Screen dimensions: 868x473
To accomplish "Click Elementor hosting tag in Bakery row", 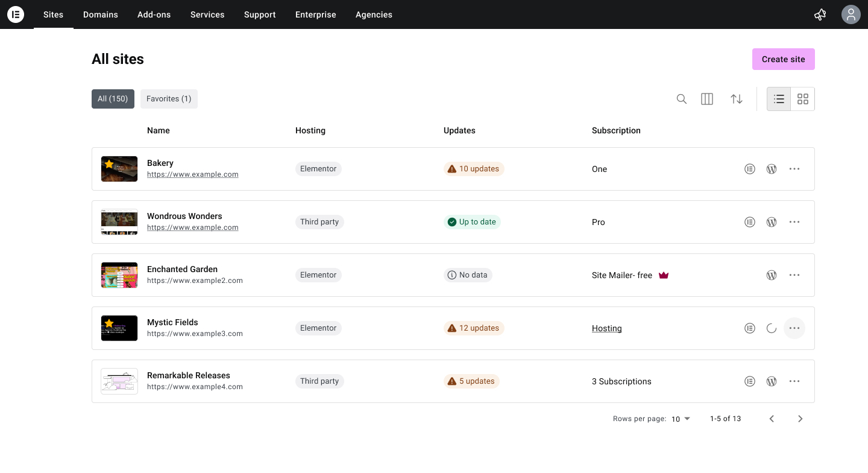I will pyautogui.click(x=318, y=169).
